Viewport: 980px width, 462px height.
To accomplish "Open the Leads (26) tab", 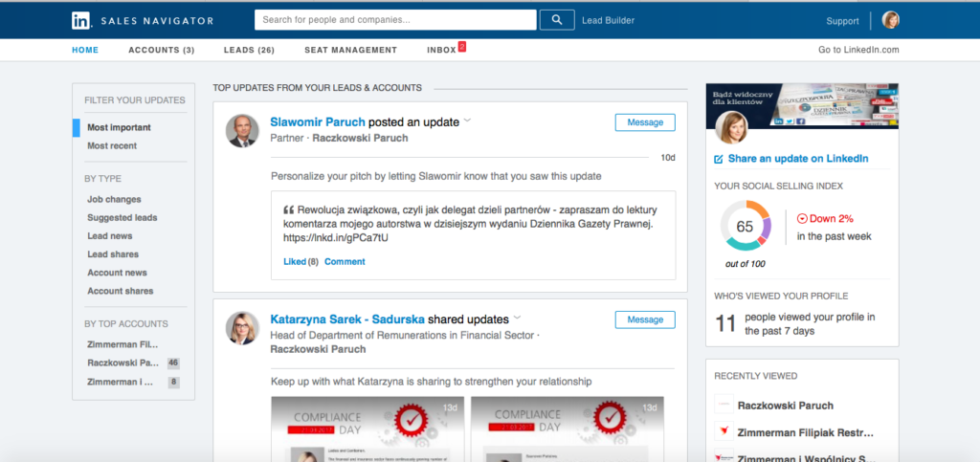I will coord(249,50).
